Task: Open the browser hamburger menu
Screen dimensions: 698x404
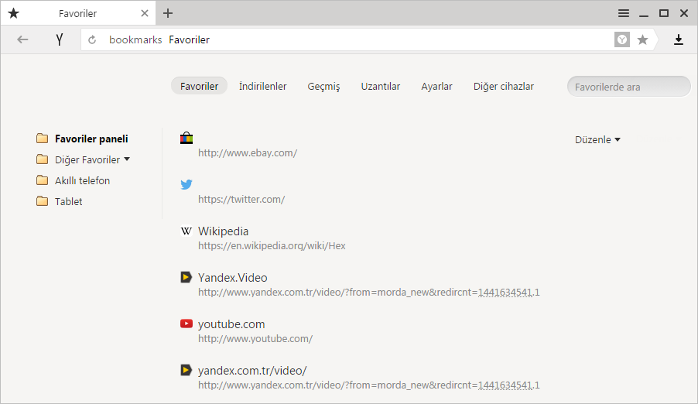Action: pyautogui.click(x=623, y=13)
